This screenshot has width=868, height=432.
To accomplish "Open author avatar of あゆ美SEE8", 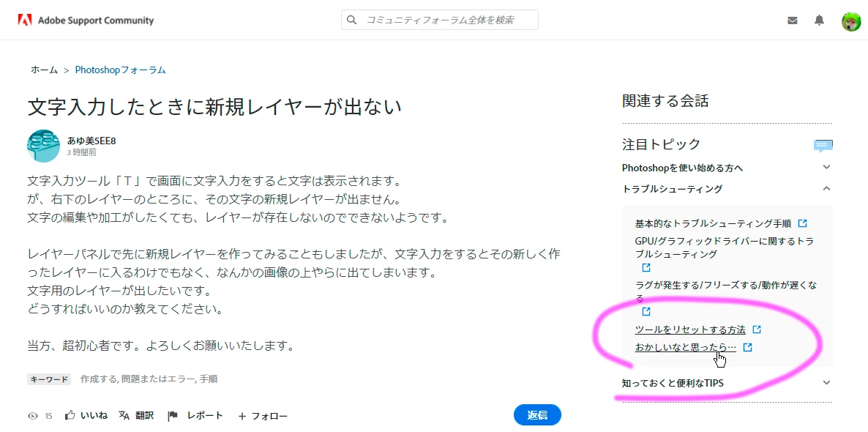I will click(x=43, y=146).
